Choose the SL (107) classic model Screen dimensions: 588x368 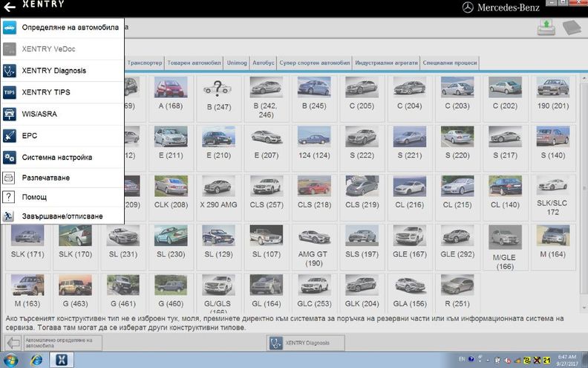267,247
